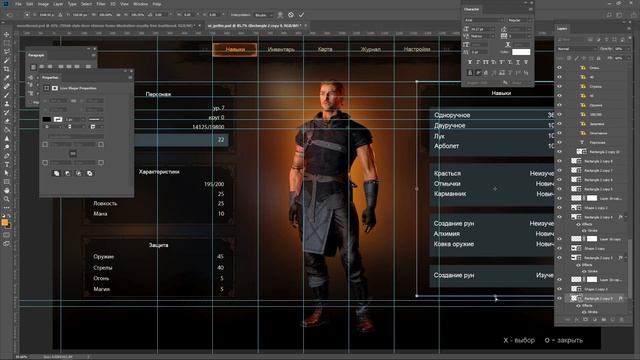The width and height of the screenshot is (640, 360).
Task: Hide the Shape 1 copy 2 layer
Action: click(x=559, y=208)
